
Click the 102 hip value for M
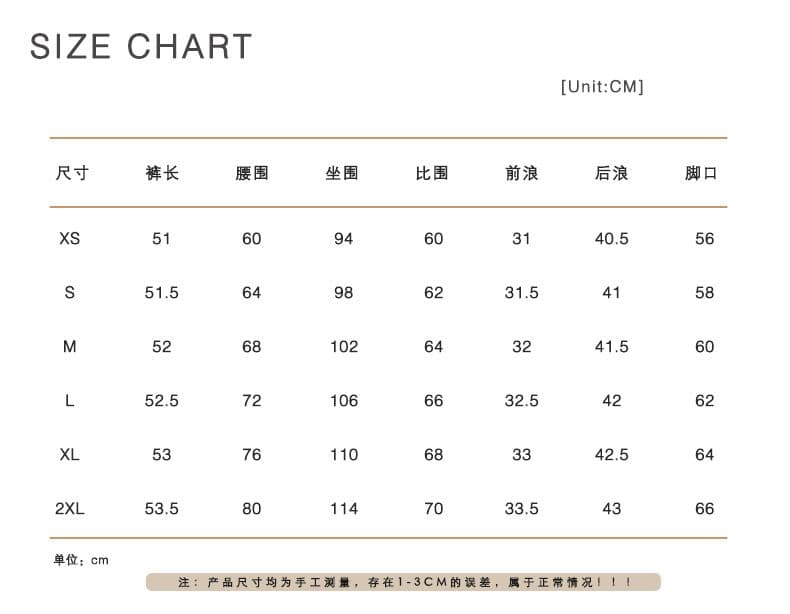pos(344,347)
